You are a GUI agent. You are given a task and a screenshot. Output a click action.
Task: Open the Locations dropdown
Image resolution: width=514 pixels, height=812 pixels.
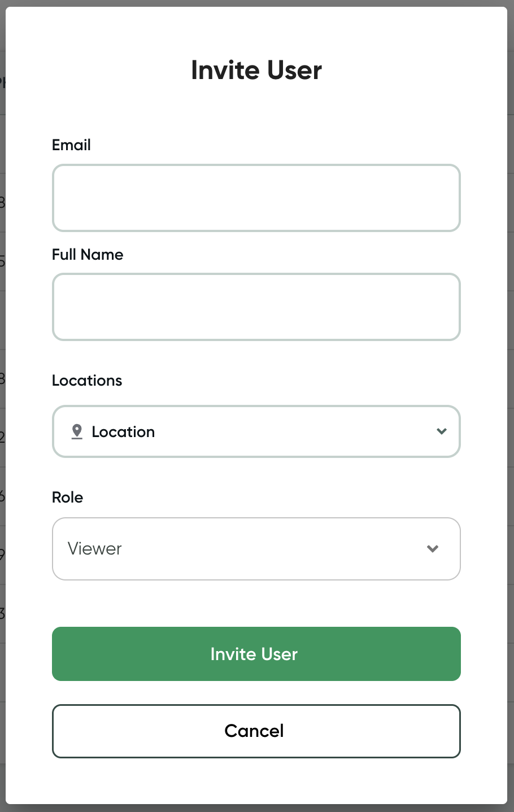tap(256, 431)
